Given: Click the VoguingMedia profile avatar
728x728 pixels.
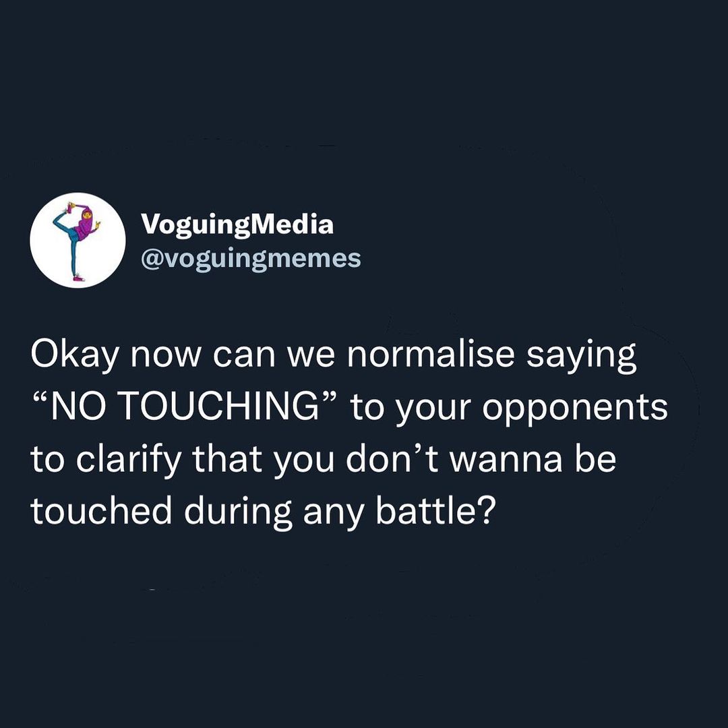Looking at the screenshot, I should [78, 241].
